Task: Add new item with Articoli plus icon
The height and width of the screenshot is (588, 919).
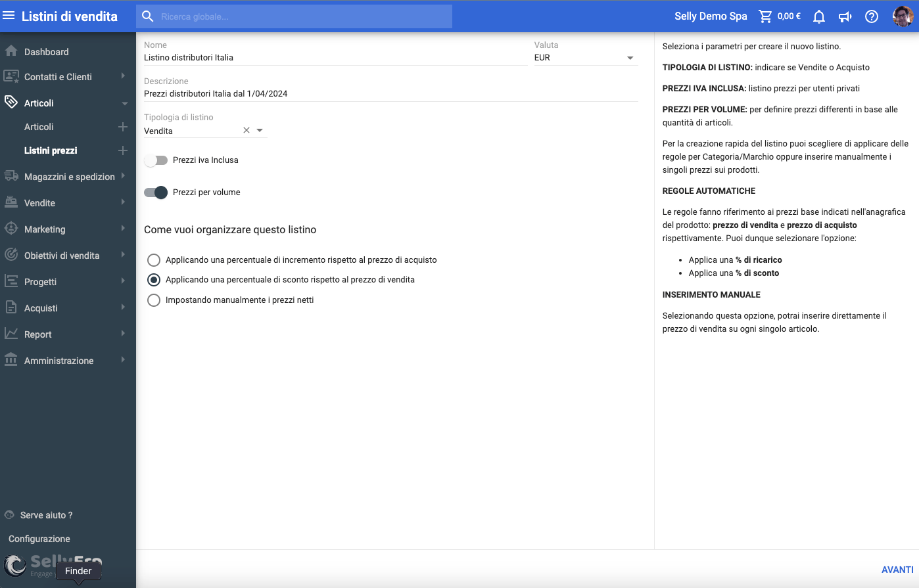Action: click(x=122, y=127)
